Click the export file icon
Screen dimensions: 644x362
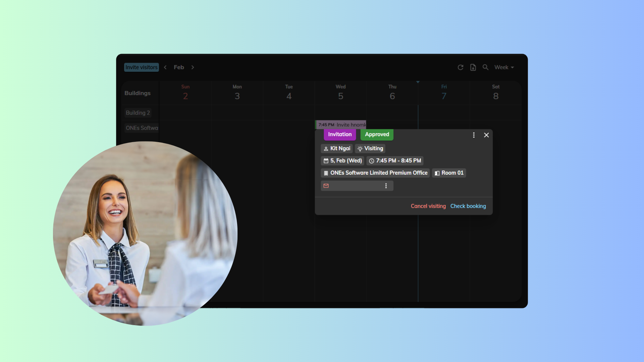[x=473, y=67]
